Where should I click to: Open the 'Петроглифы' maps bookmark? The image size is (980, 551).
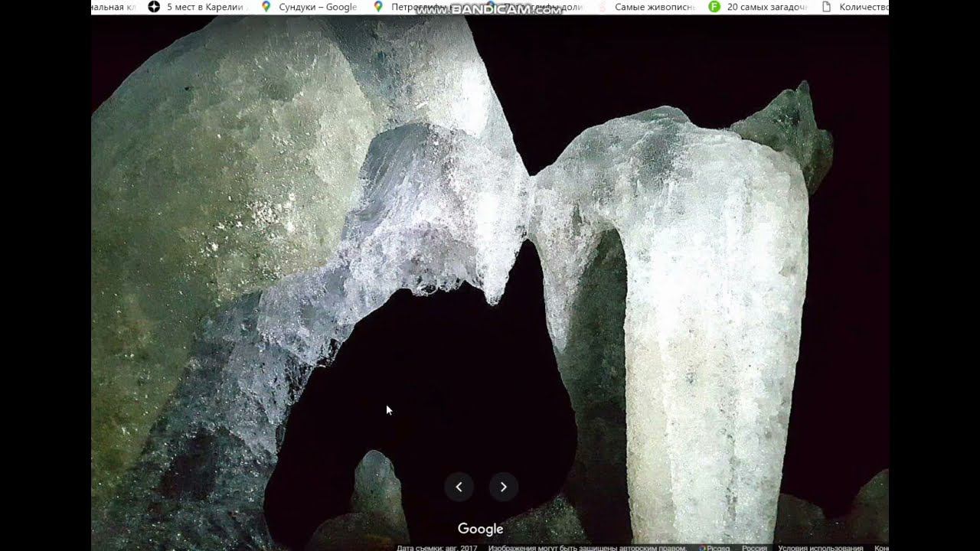[x=419, y=7]
